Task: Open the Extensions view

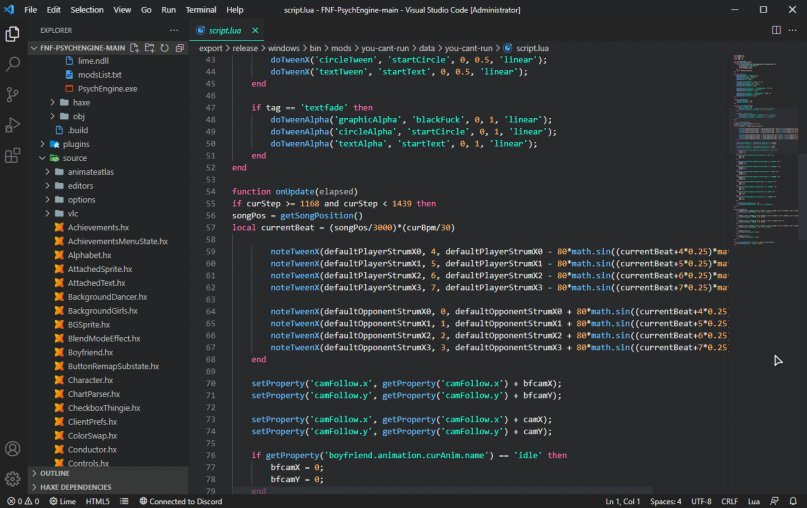Action: click(13, 155)
